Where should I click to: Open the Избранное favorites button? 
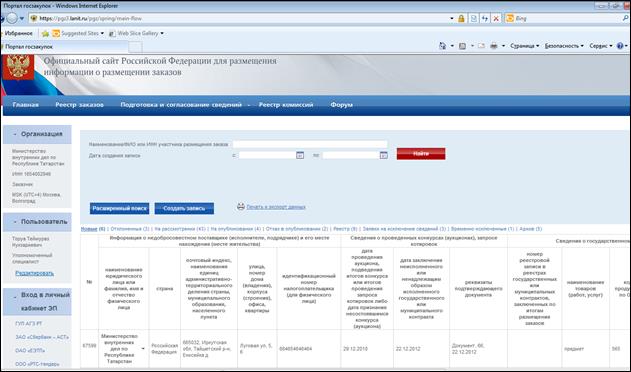click(16, 33)
